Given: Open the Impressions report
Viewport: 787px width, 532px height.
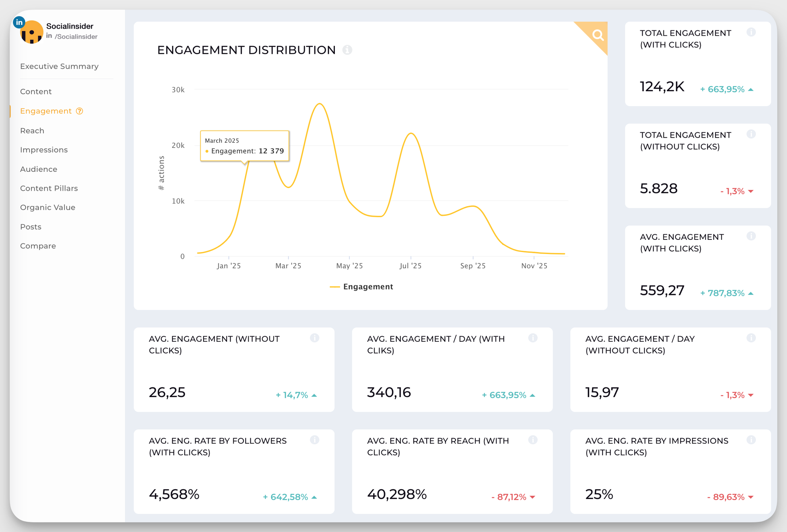Looking at the screenshot, I should pyautogui.click(x=44, y=149).
